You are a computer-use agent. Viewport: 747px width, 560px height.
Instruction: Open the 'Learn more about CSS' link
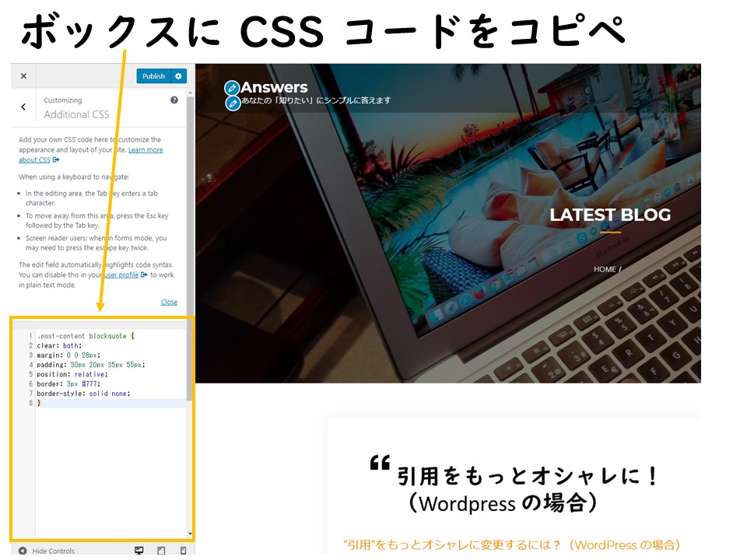90,155
